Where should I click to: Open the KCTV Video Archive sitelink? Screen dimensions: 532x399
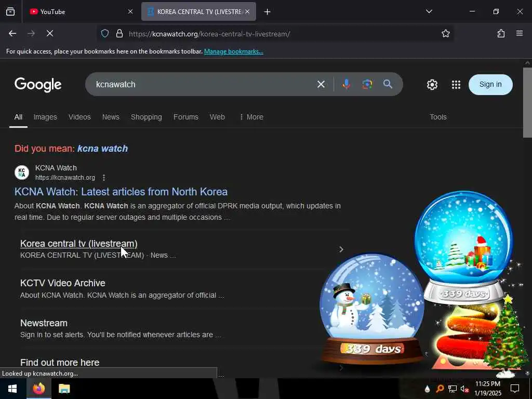pos(63,283)
